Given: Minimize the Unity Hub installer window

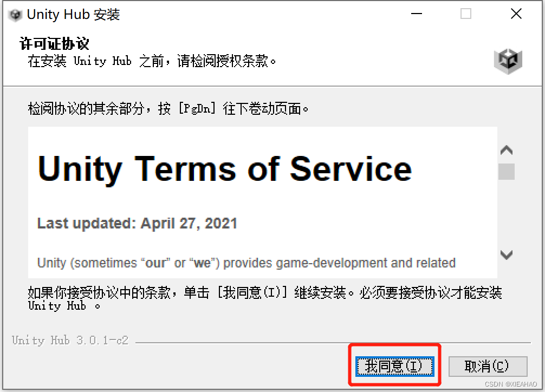Looking at the screenshot, I should [x=417, y=14].
